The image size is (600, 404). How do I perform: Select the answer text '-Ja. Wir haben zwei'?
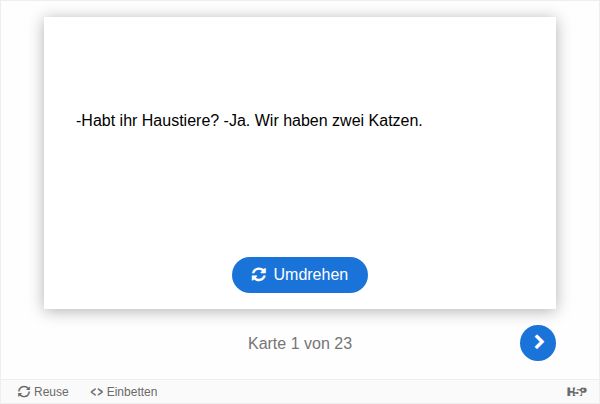(294, 121)
